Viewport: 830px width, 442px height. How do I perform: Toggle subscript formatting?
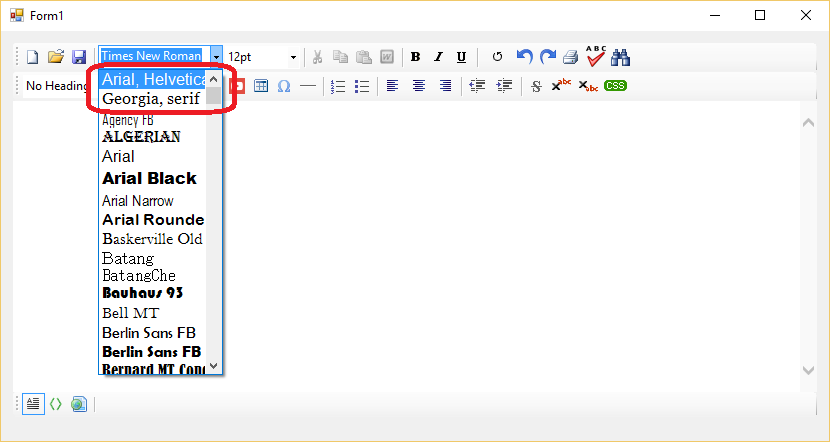click(588, 86)
